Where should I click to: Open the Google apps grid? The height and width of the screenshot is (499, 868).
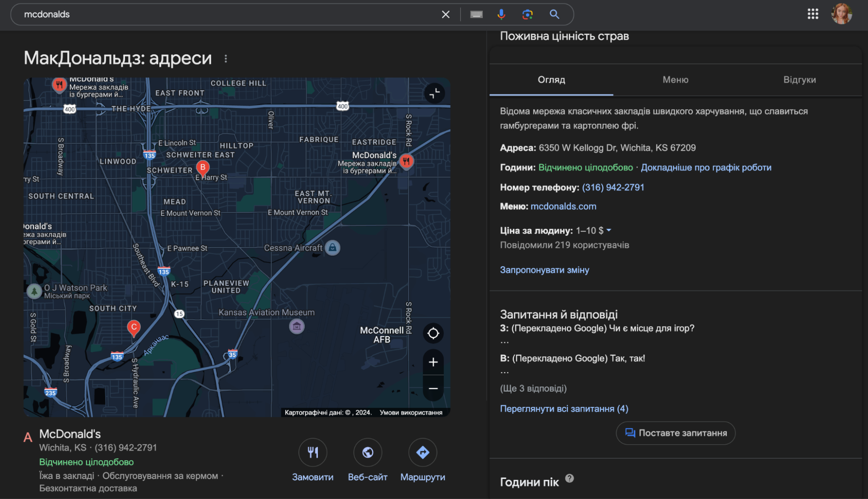[813, 14]
